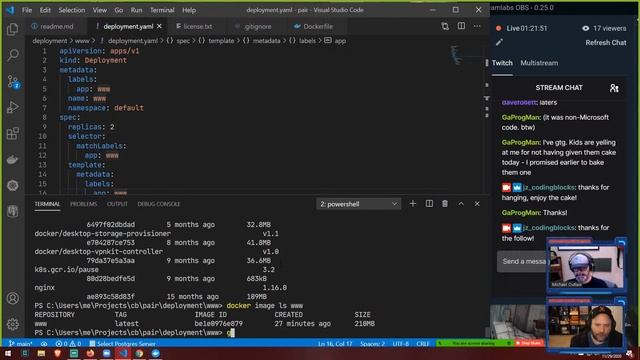Viewport: 640px width, 360px height.
Task: Open the Edit menu
Action: 45,10
